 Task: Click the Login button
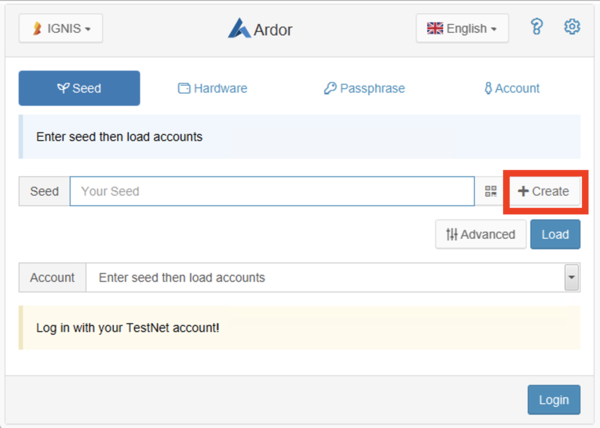pyautogui.click(x=554, y=400)
